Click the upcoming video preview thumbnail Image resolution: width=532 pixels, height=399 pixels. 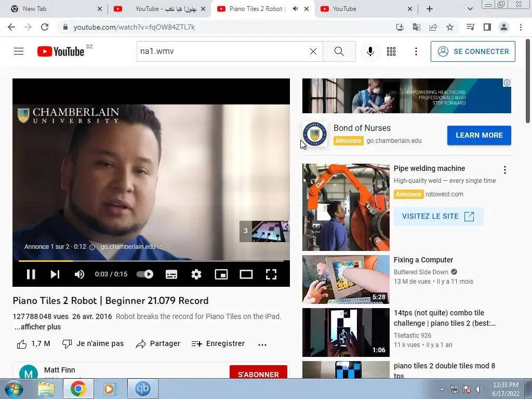coord(264,231)
